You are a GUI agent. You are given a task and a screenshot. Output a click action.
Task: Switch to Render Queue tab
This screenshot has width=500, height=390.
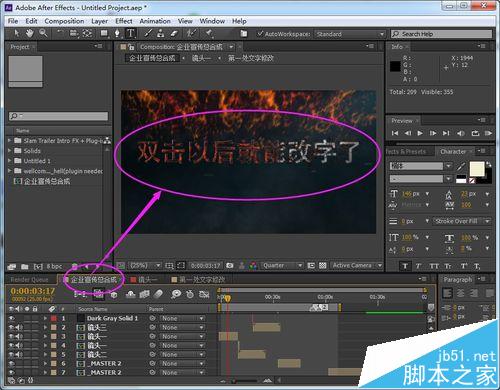pos(29,280)
